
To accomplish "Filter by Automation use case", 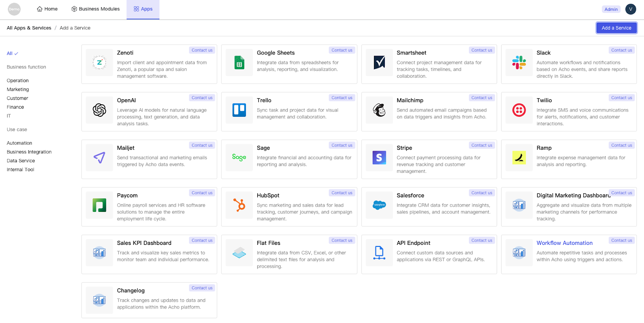I will point(19,143).
